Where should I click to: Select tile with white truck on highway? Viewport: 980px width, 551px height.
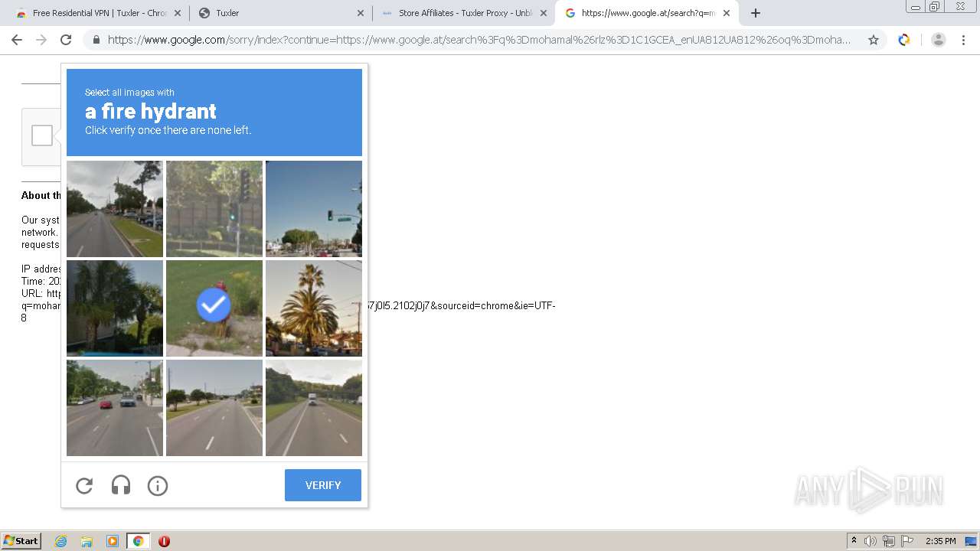(314, 408)
